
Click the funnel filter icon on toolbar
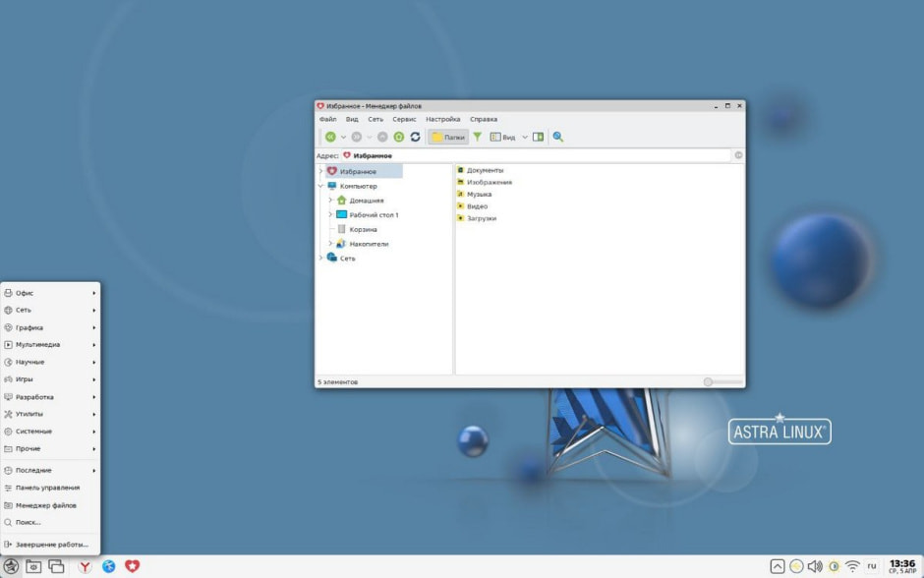pyautogui.click(x=477, y=137)
